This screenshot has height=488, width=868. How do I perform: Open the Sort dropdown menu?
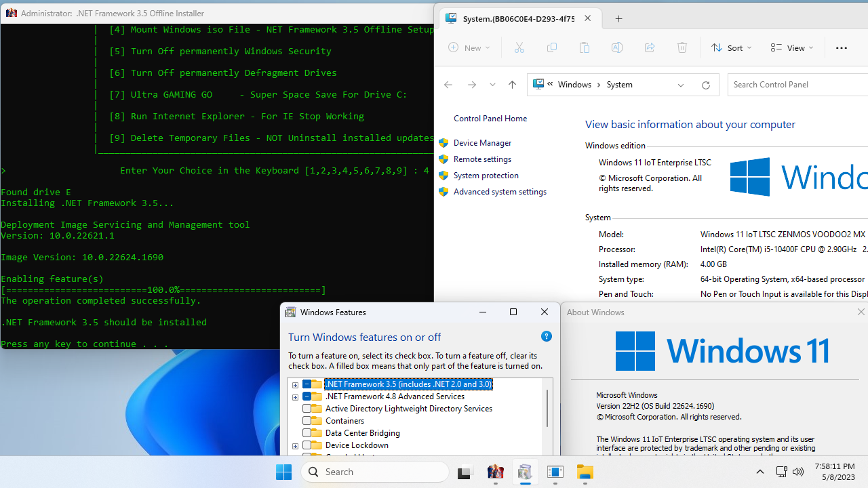[x=731, y=47]
